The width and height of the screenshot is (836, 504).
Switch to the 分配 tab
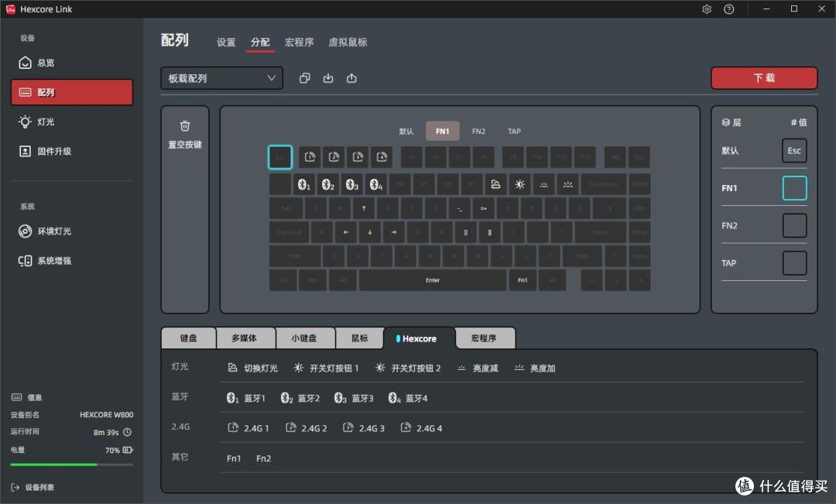click(260, 42)
